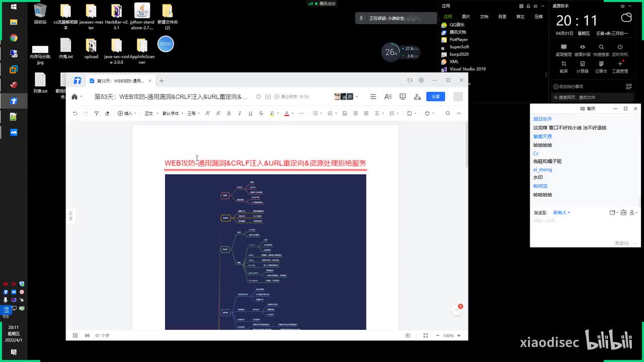Open the document outline menu icon
The image size is (644, 362).
(373, 97)
